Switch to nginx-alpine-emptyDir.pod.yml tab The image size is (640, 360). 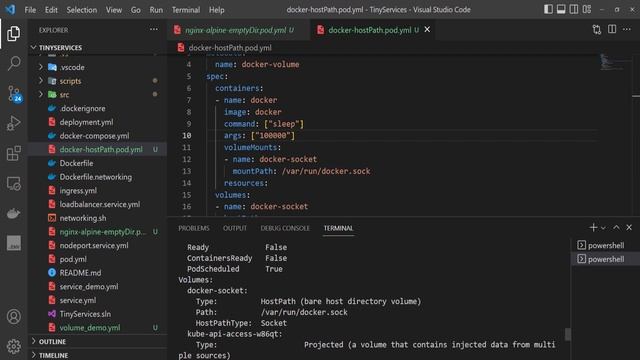click(x=239, y=30)
